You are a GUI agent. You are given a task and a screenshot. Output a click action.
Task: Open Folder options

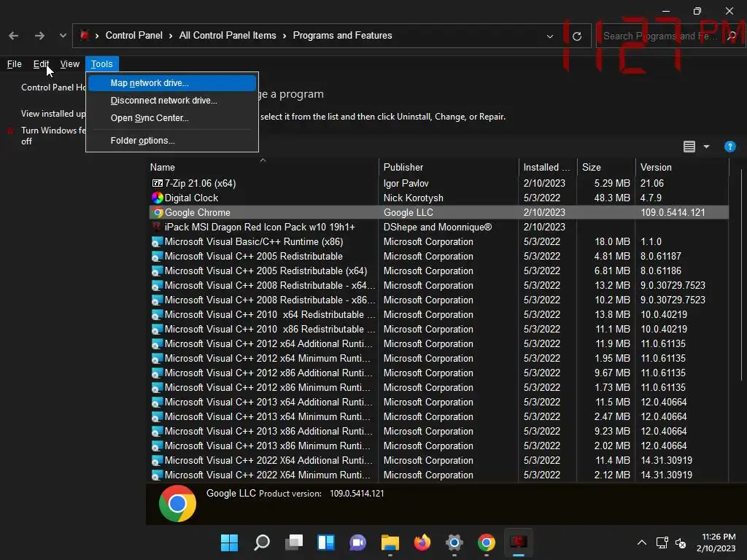(172, 141)
